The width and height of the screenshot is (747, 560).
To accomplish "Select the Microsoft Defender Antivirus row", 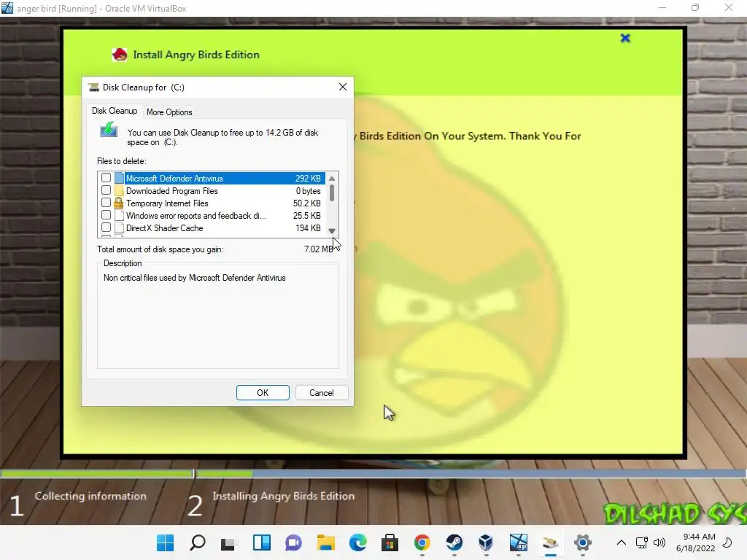I will [x=212, y=179].
